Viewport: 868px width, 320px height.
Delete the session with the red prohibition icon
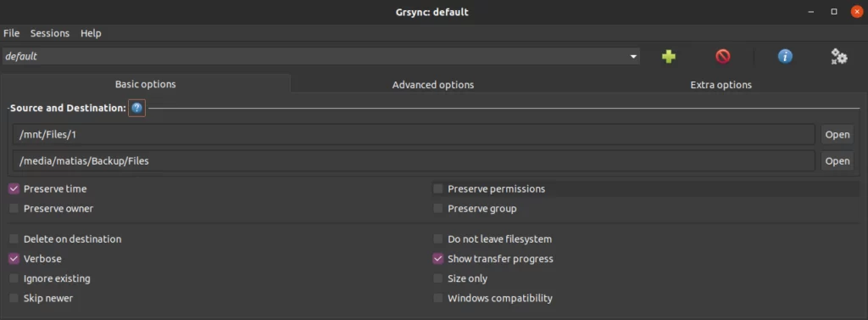pos(722,57)
